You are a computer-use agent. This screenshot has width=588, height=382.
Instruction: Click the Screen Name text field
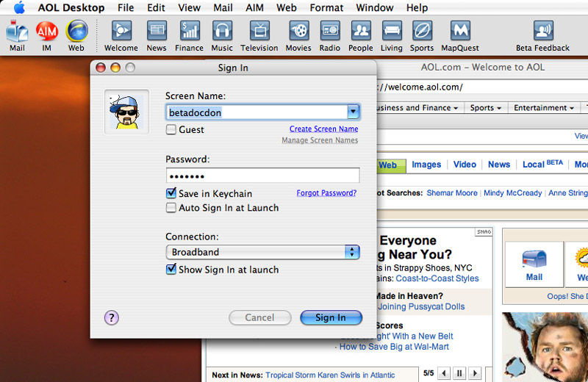[257, 112]
